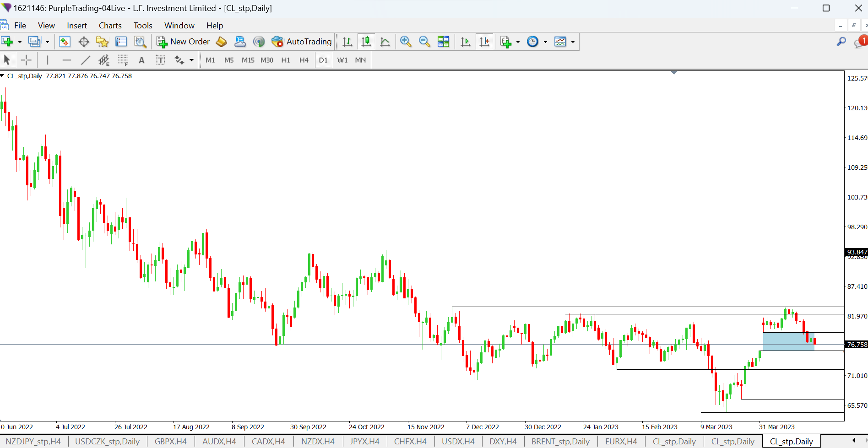Image resolution: width=868 pixels, height=448 pixels.
Task: Switch to the DXY,H4 chart tab
Action: pyautogui.click(x=503, y=442)
